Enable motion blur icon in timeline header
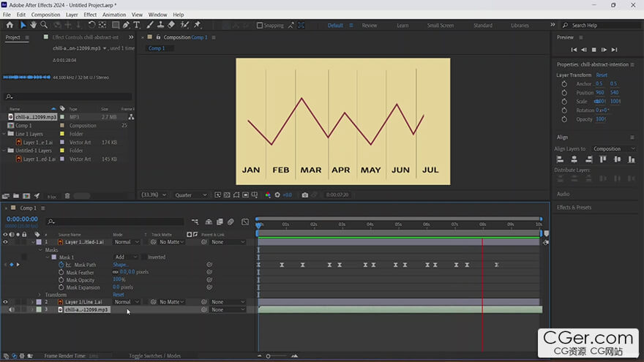 (x=231, y=222)
